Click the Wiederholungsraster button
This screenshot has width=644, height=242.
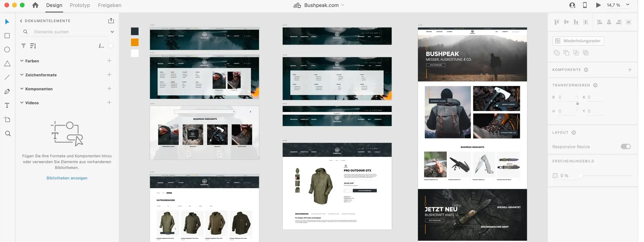578,41
